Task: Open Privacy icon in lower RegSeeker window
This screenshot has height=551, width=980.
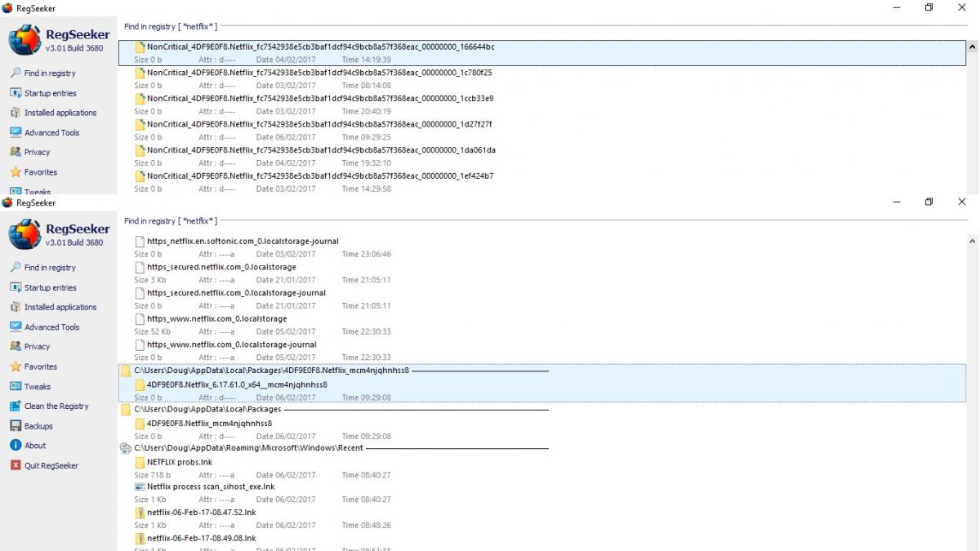Action: [16, 346]
